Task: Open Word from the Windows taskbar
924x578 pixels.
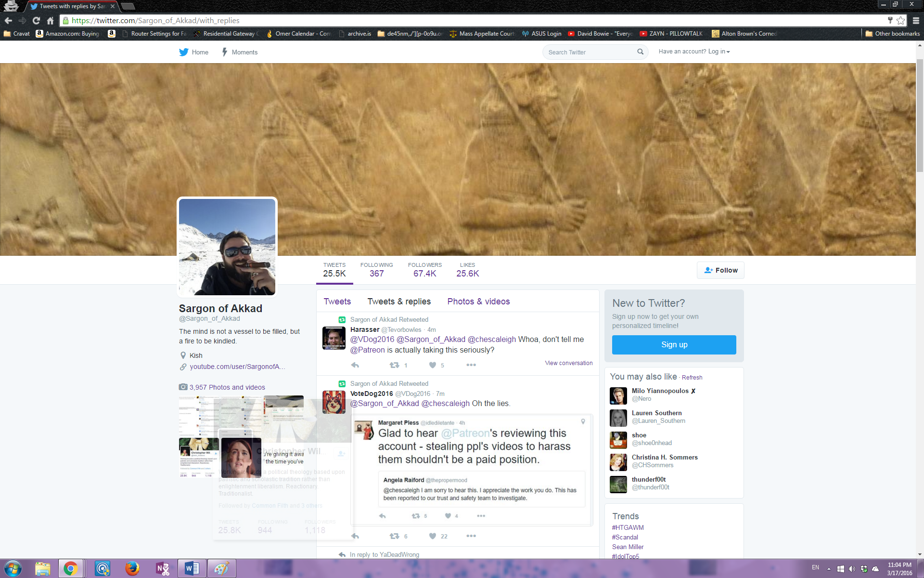Action: click(191, 569)
